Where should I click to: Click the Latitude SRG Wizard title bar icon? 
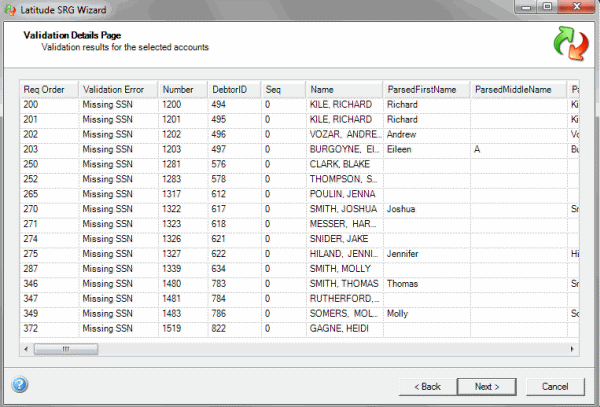point(10,10)
